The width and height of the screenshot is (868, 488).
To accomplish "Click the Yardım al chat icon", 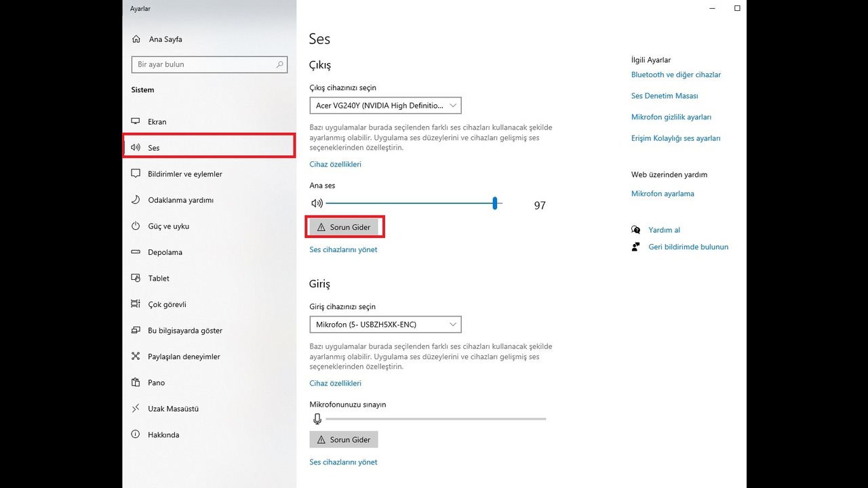I will pyautogui.click(x=635, y=230).
